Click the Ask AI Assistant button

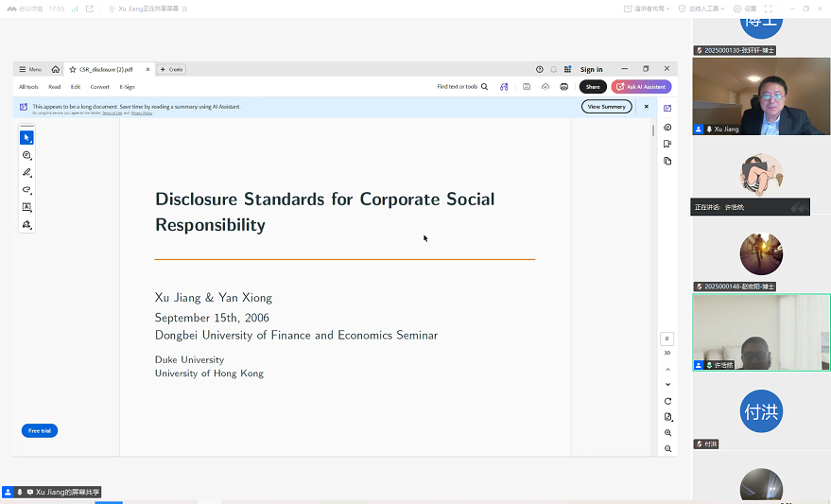click(x=641, y=87)
